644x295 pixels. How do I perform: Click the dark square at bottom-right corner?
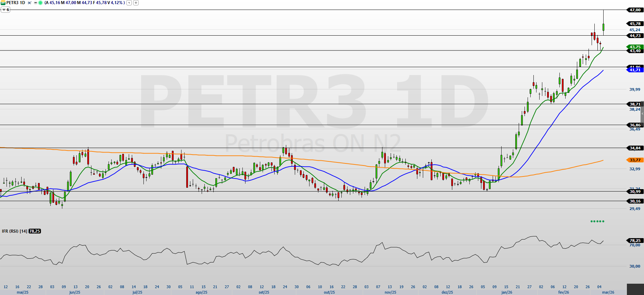tap(635, 289)
